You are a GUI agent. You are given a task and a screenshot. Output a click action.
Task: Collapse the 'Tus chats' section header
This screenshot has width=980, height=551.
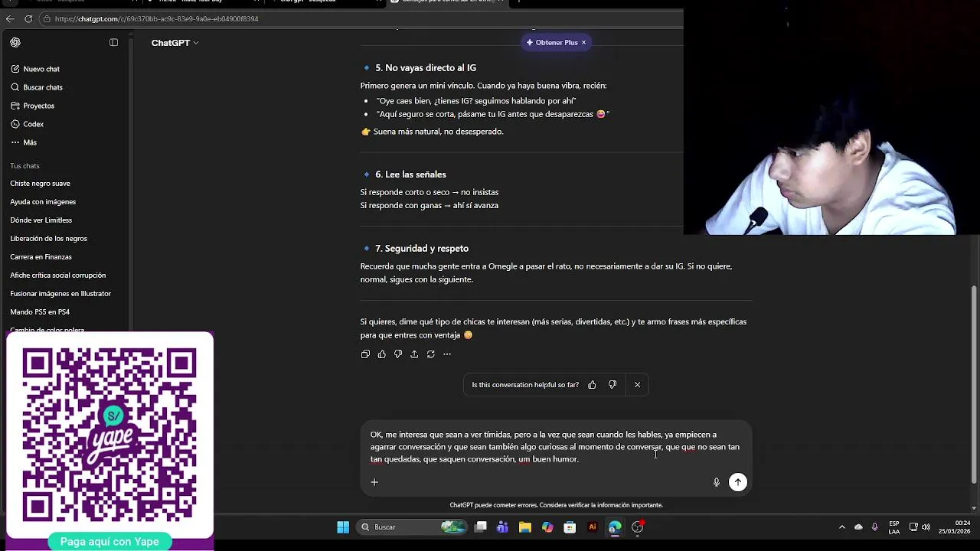[x=24, y=166]
